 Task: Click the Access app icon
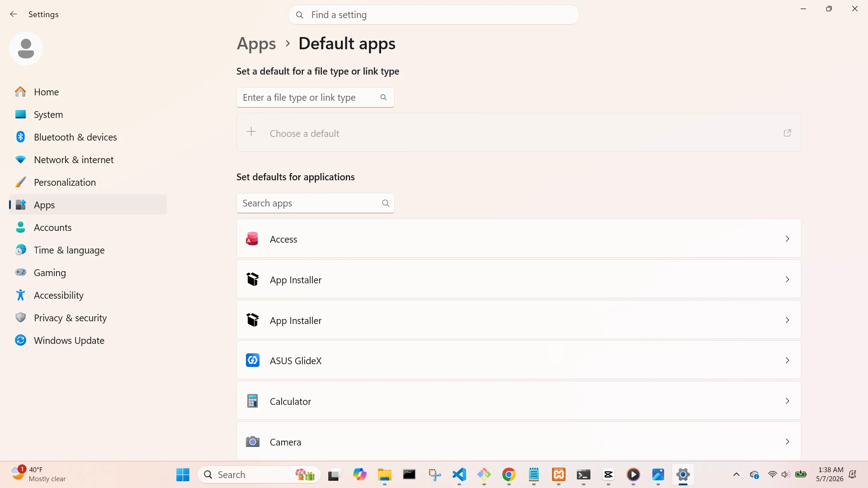pos(252,239)
